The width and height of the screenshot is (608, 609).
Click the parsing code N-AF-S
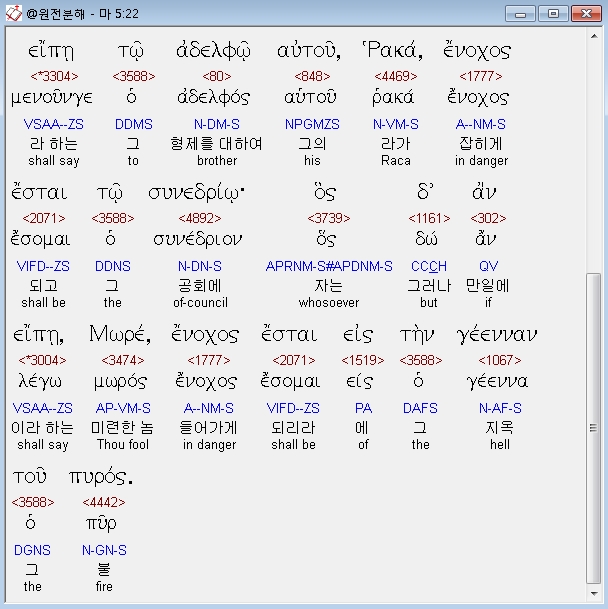pos(500,408)
